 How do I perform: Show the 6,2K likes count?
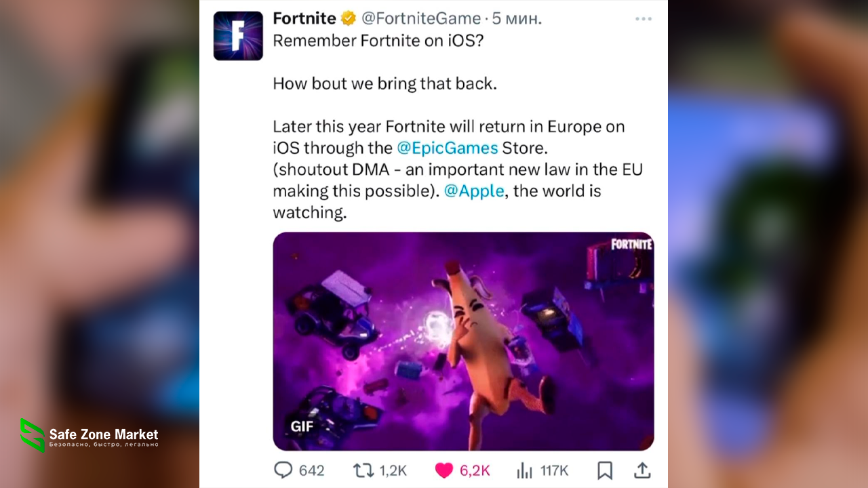(475, 470)
